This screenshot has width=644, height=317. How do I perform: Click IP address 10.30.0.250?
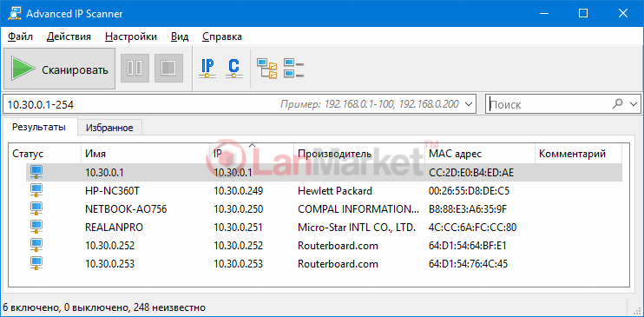(238, 208)
